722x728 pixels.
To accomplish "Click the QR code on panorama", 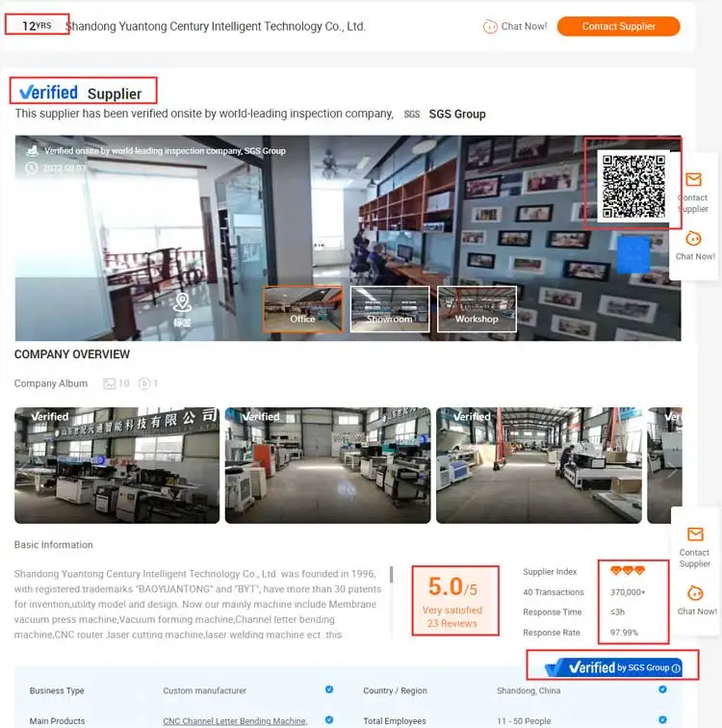I will [633, 187].
